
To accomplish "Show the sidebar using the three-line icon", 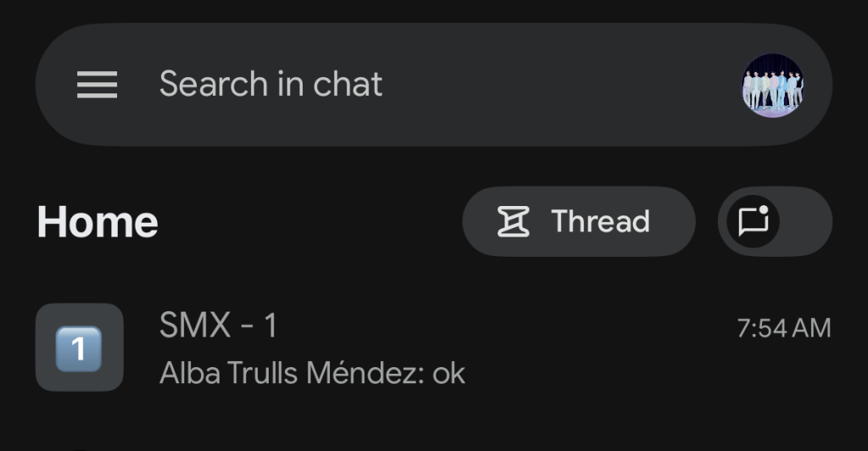I will pos(97,85).
